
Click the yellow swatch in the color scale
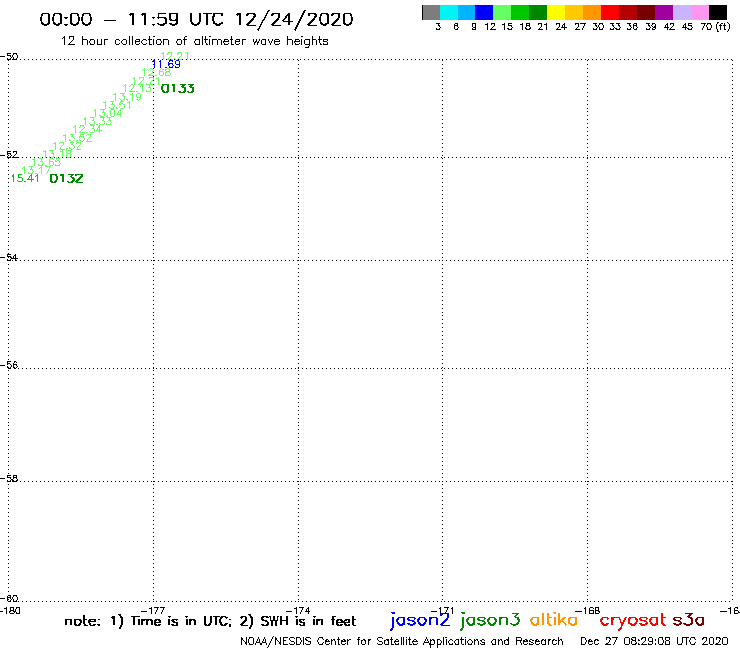tap(556, 12)
